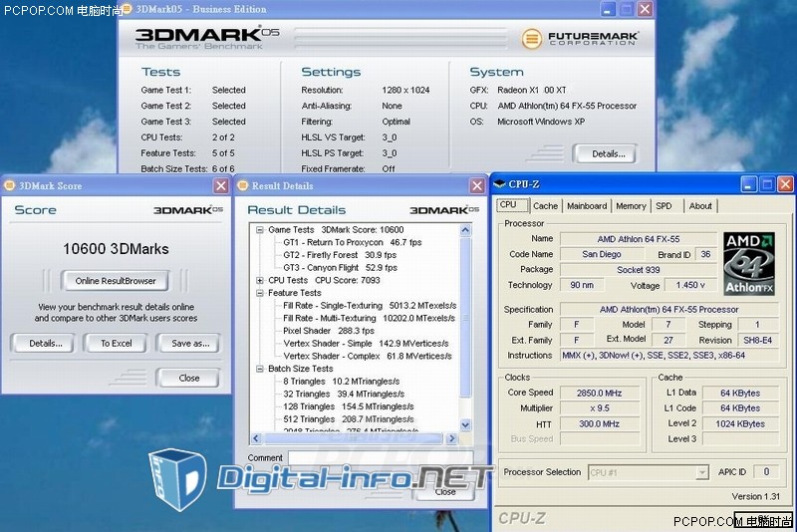Open the Memory tab in CPU-Z

click(630, 206)
